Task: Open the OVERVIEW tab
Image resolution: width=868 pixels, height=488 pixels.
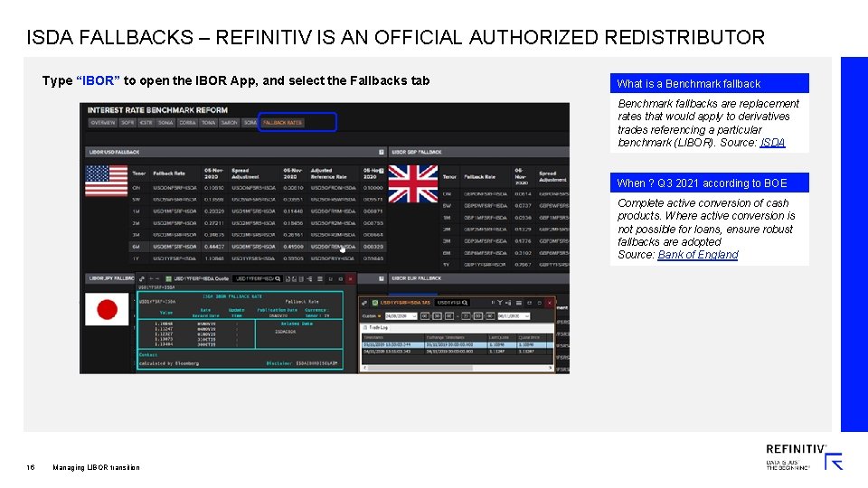Action: (x=102, y=123)
